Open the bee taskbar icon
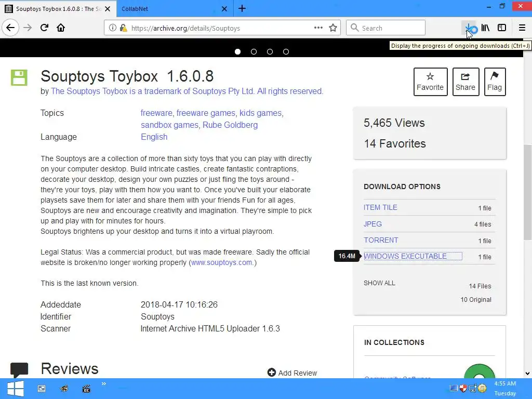Viewport: 532px width, 399px height. click(x=64, y=389)
